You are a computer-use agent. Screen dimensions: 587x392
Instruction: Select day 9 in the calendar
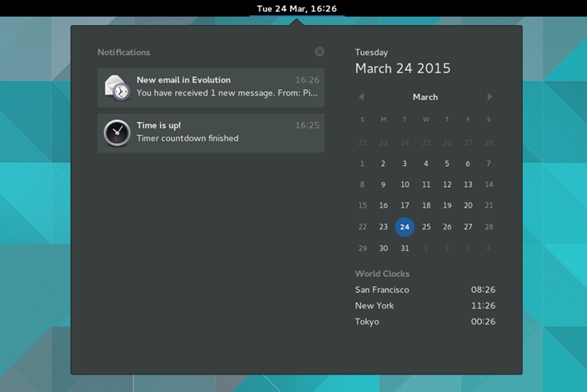(384, 184)
